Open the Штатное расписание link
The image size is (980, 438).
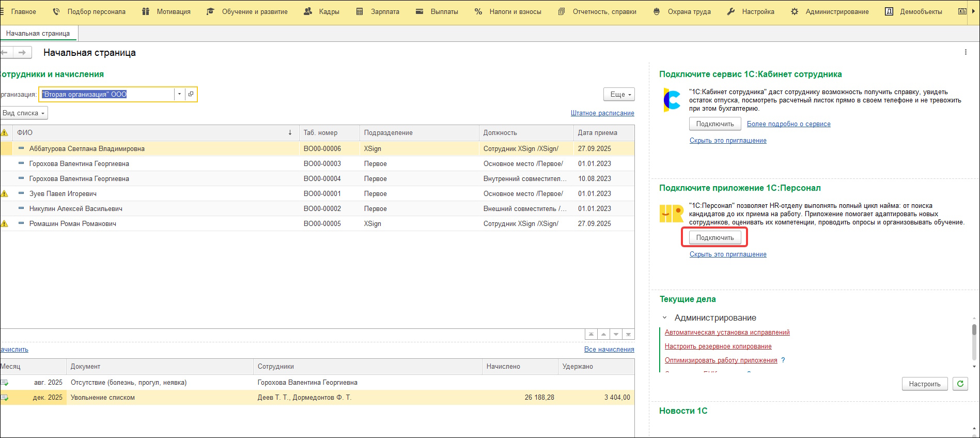click(602, 113)
